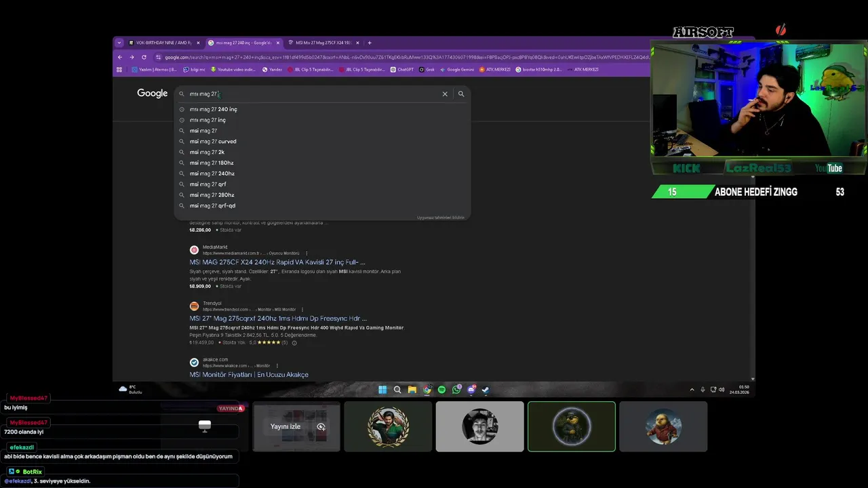The height and width of the screenshot is (488, 868).
Task: Select suggestion 'msi mag 27 280hz'
Action: coord(322,195)
